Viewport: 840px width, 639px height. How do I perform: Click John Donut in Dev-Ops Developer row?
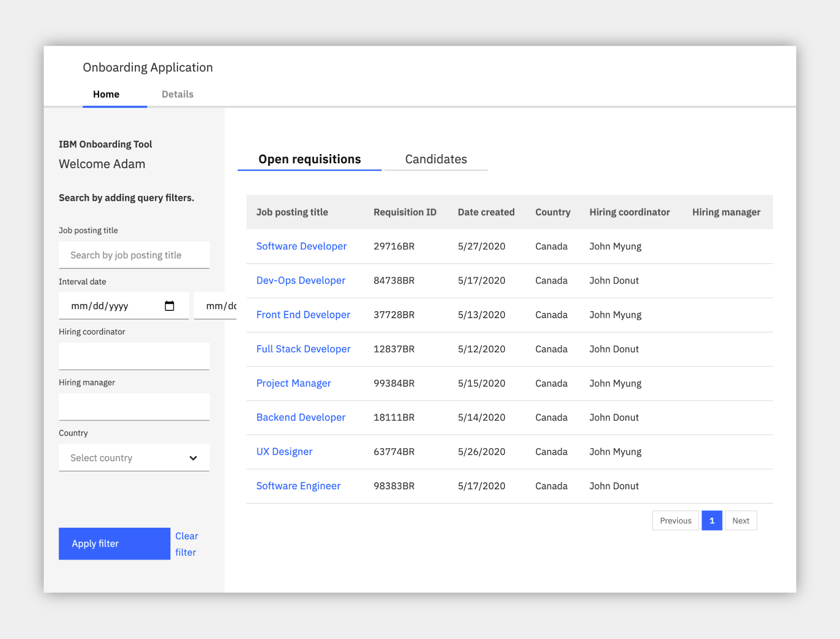[614, 281]
